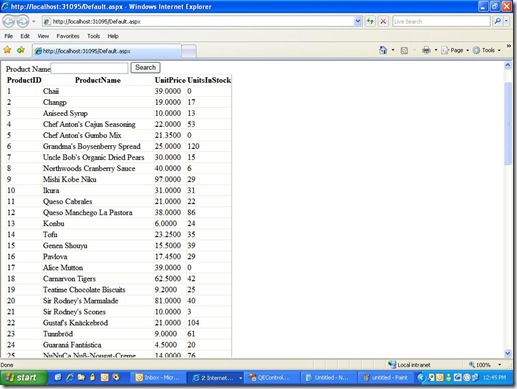Select the localhost Default.aspx tab

107,51
